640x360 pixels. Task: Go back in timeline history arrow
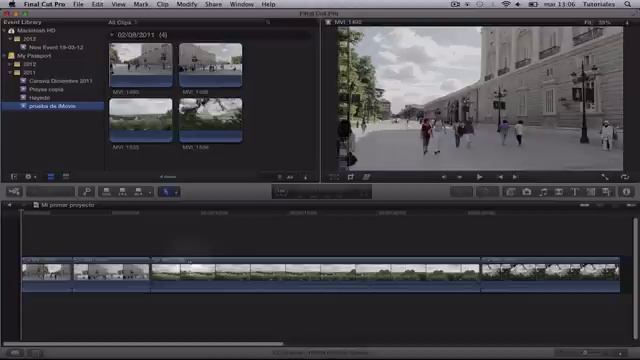tap(9, 205)
